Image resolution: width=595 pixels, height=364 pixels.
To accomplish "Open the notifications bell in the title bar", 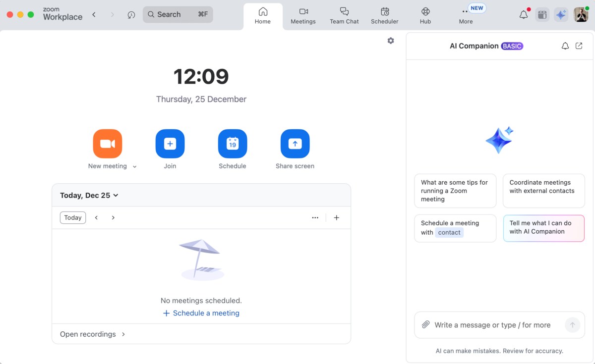I will pyautogui.click(x=524, y=15).
